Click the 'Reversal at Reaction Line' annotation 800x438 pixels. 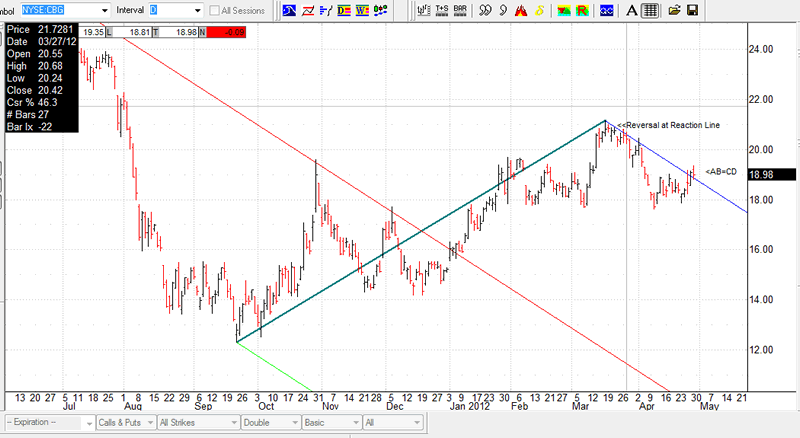(668, 124)
